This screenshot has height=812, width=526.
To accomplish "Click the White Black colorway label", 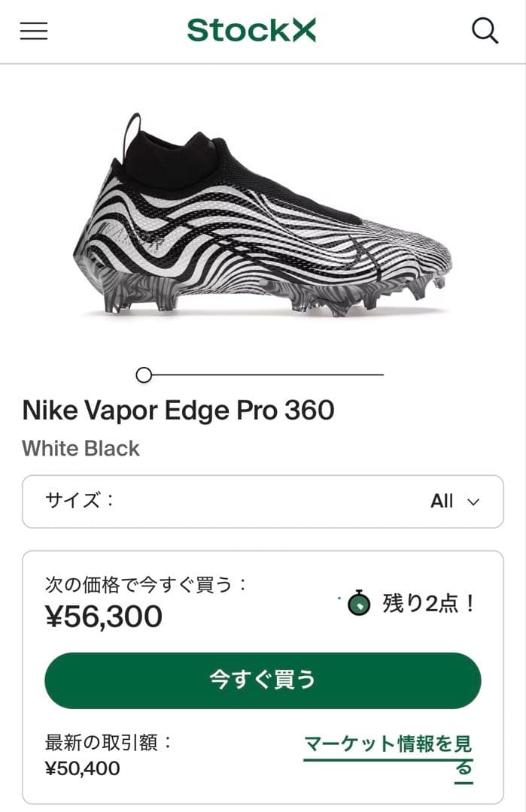I will coord(81,449).
